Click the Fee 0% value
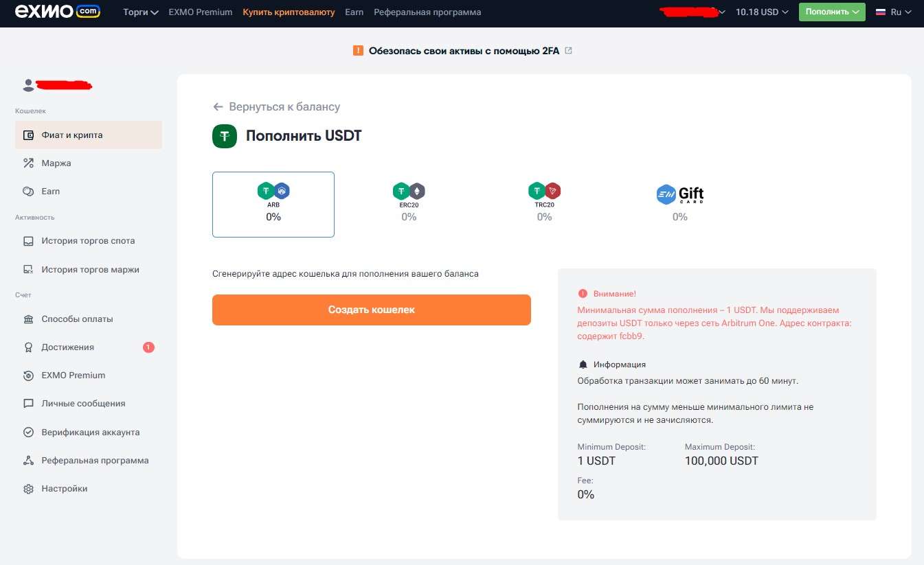Viewport: 924px width, 565px height. 586,494
